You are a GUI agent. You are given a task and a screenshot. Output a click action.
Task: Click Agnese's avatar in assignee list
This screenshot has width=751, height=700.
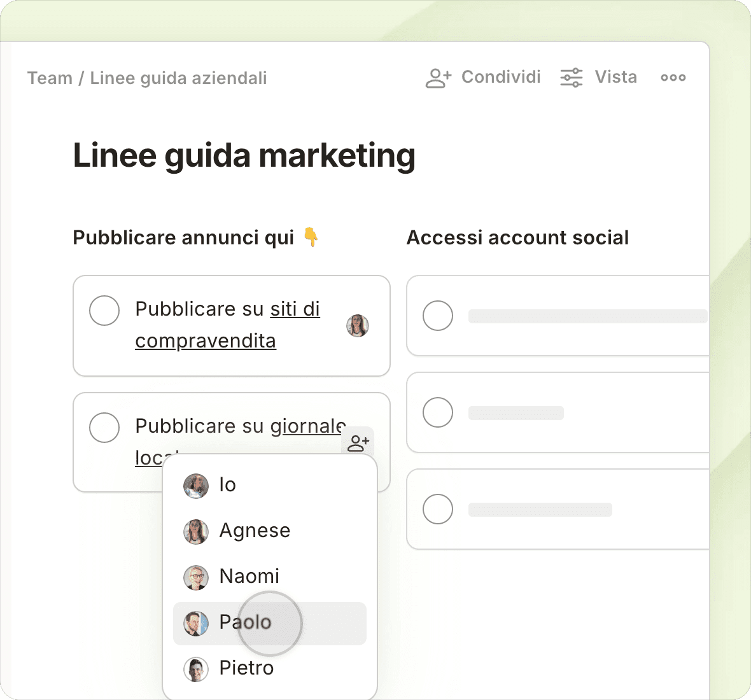point(196,531)
